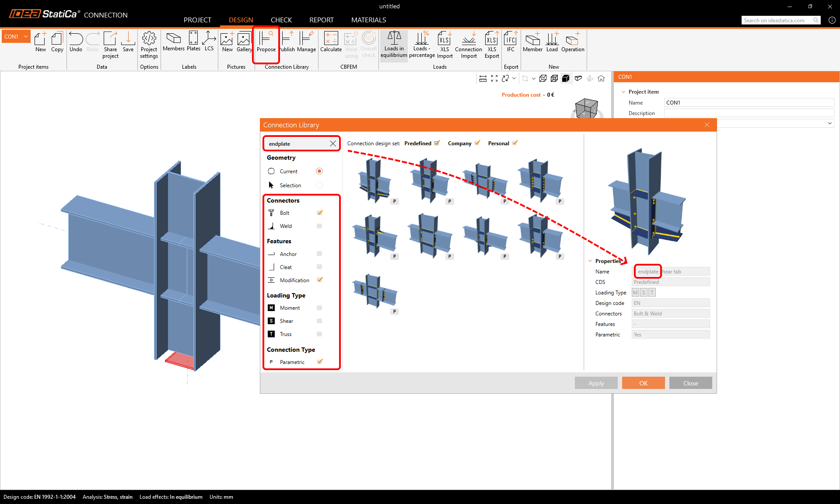840x504 pixels.
Task: Open the MATERIALS tab
Action: 368,20
